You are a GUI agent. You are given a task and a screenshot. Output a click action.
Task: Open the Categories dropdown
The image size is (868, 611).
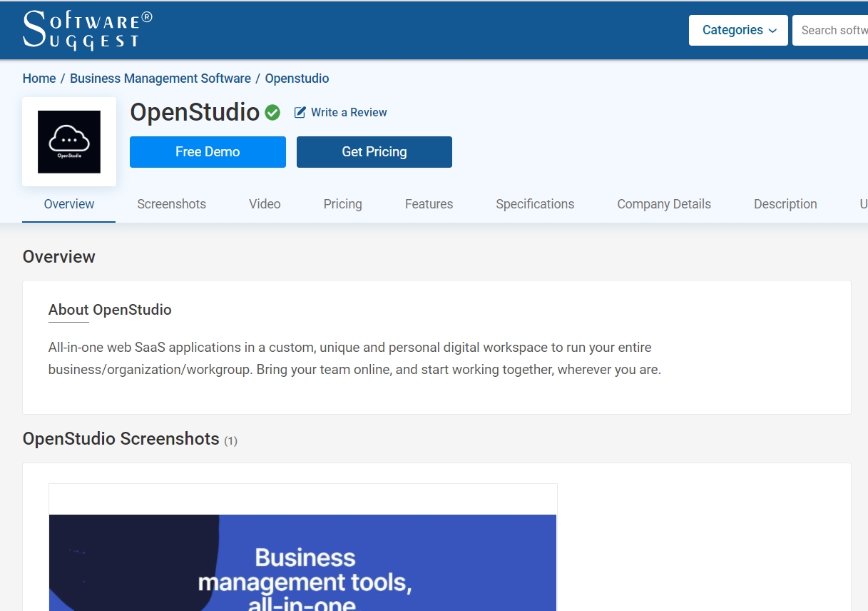738,30
